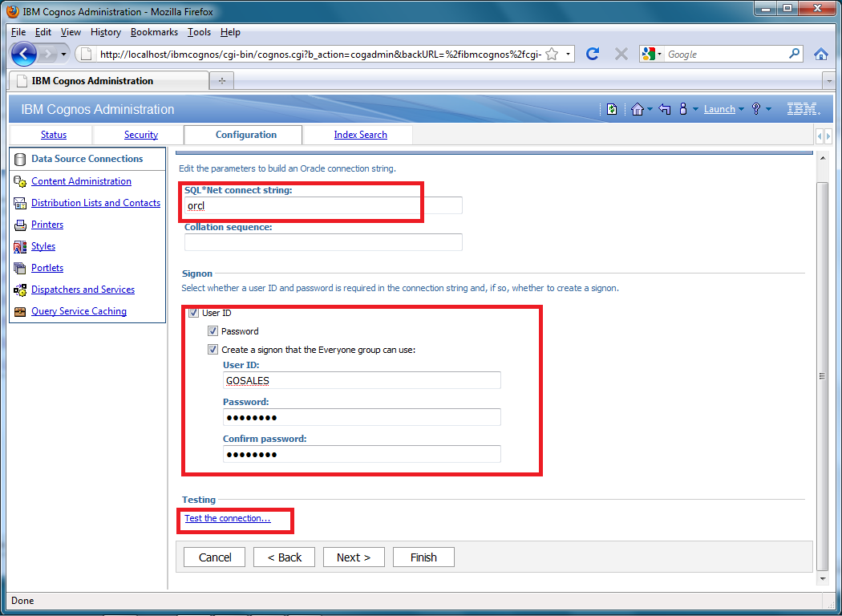Open the File menu
The image size is (842, 616).
tap(18, 32)
